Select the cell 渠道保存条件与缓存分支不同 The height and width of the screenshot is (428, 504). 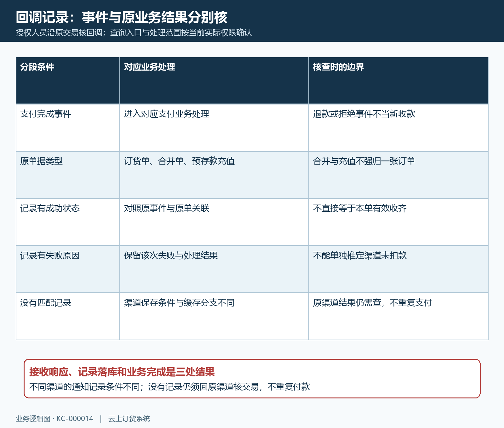(x=214, y=316)
